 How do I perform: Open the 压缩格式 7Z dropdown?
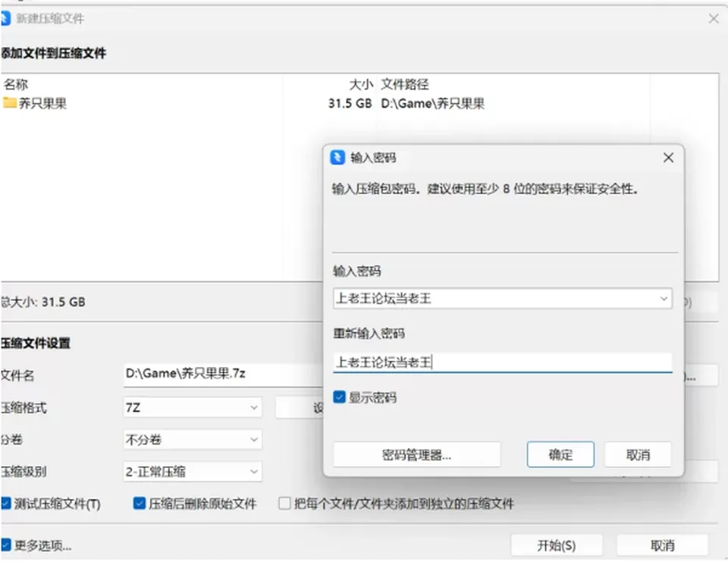(193, 407)
